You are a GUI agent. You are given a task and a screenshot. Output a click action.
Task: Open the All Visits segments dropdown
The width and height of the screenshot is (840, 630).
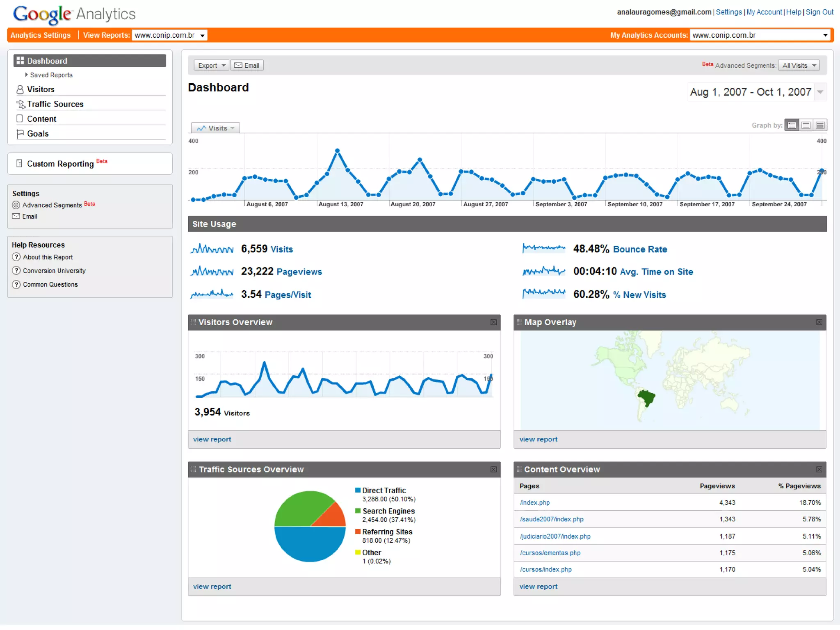798,66
